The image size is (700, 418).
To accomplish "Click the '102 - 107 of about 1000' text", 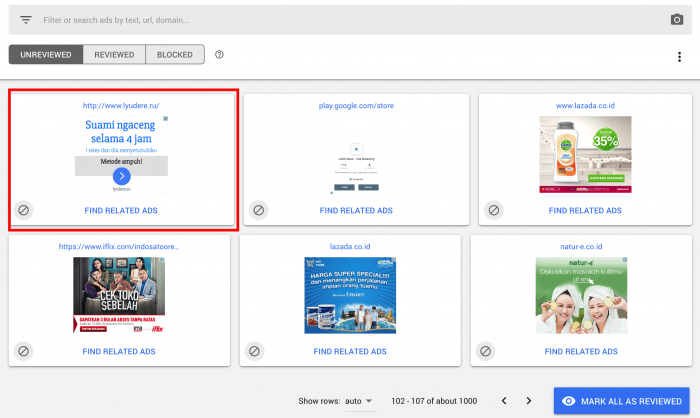I will coord(434,401).
